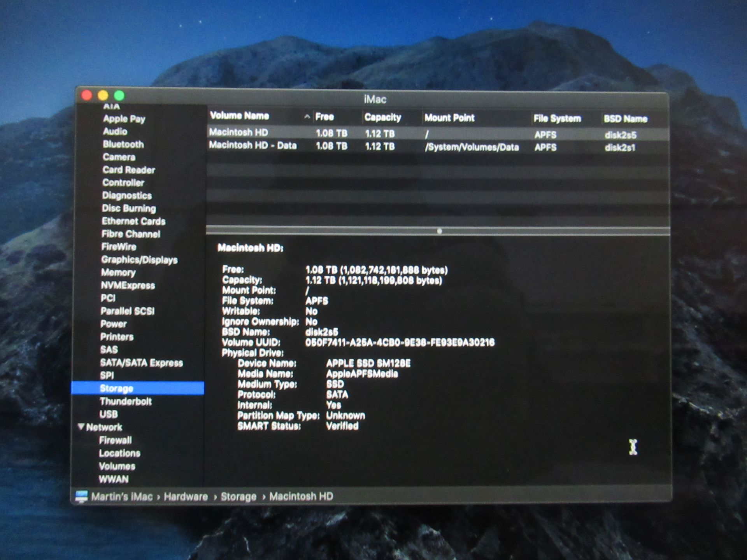The height and width of the screenshot is (560, 747).
Task: Click the Volume Name column header
Action: click(x=239, y=116)
